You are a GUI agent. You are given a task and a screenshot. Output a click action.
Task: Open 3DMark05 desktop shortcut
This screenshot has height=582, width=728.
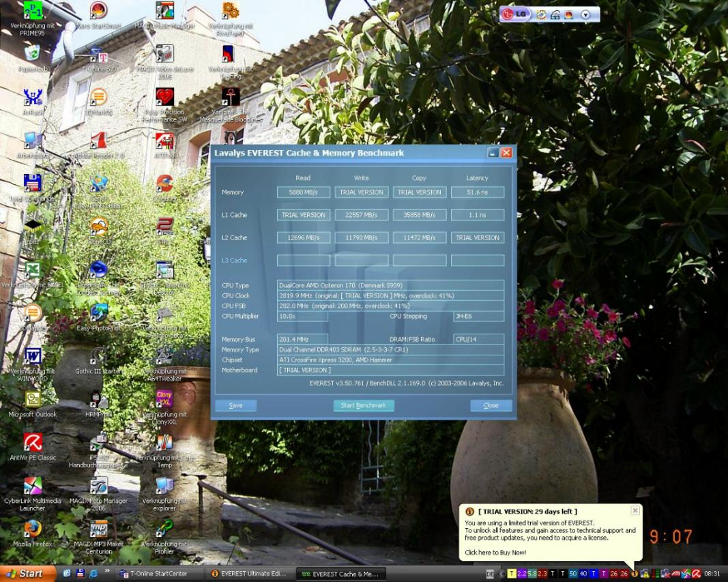[98, 97]
